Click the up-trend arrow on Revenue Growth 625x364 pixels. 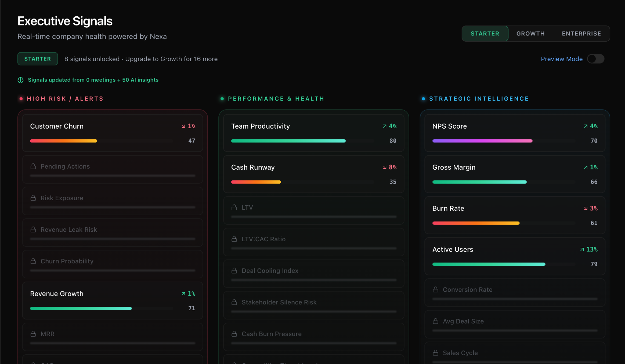(183, 294)
